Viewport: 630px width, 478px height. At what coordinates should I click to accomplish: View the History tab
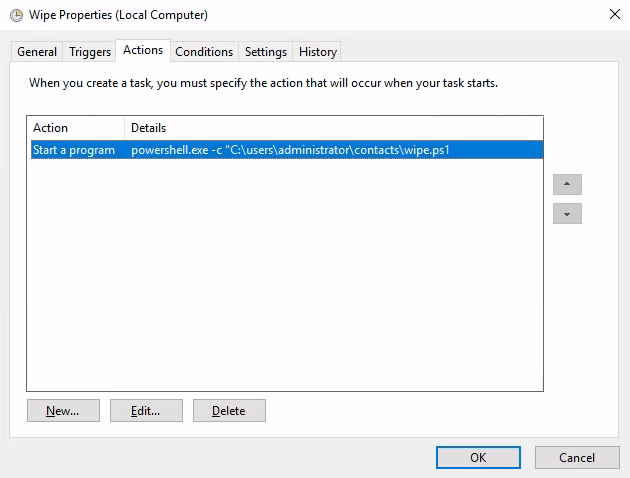pos(317,52)
